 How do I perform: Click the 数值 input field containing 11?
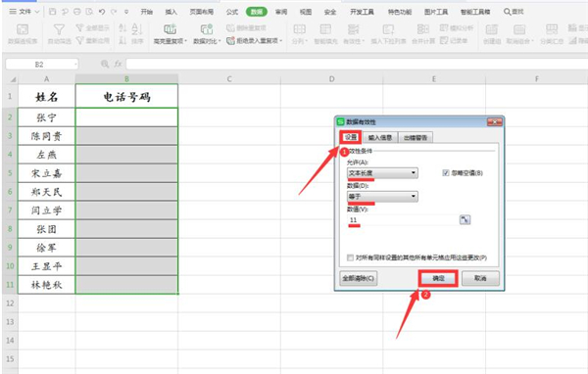click(x=402, y=220)
